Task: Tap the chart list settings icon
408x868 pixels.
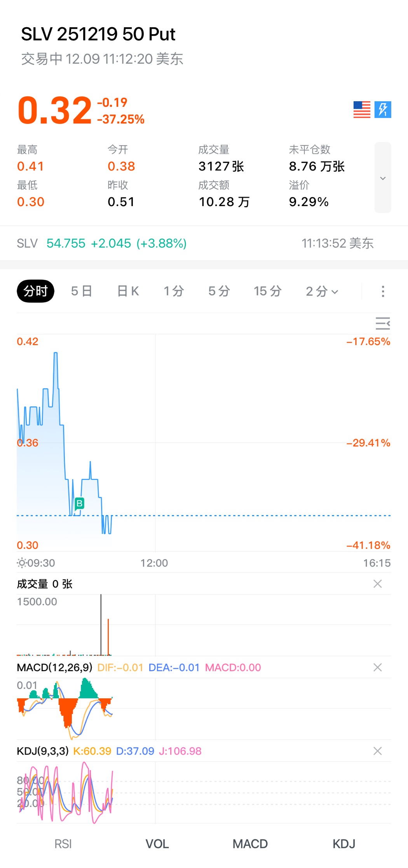Action: tap(383, 323)
